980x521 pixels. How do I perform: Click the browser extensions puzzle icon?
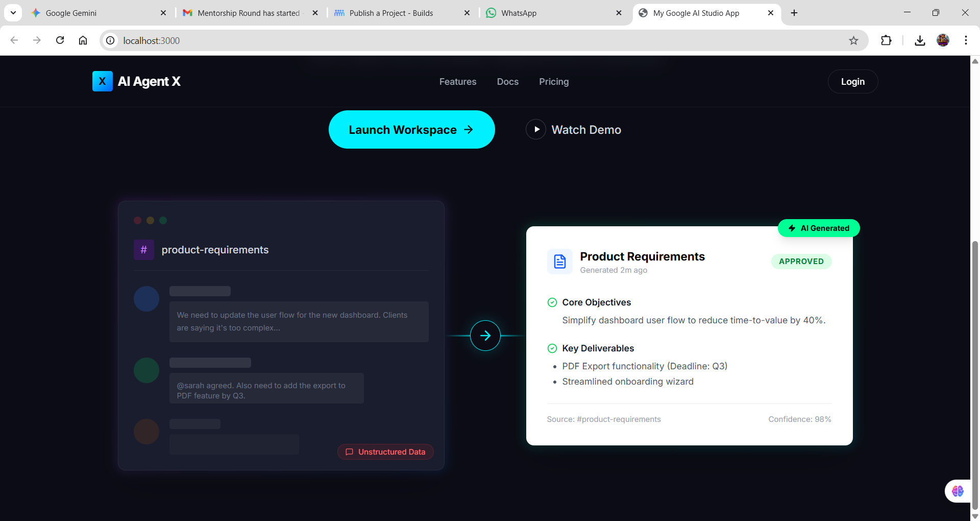pyautogui.click(x=887, y=40)
